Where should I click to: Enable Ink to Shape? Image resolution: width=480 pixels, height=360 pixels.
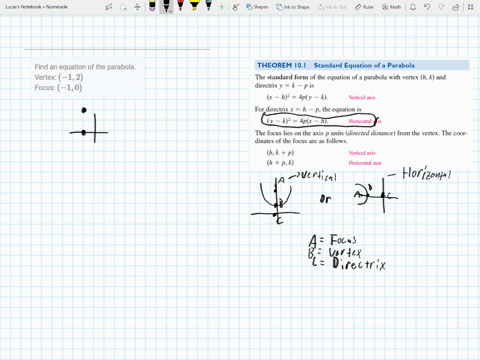(293, 7)
